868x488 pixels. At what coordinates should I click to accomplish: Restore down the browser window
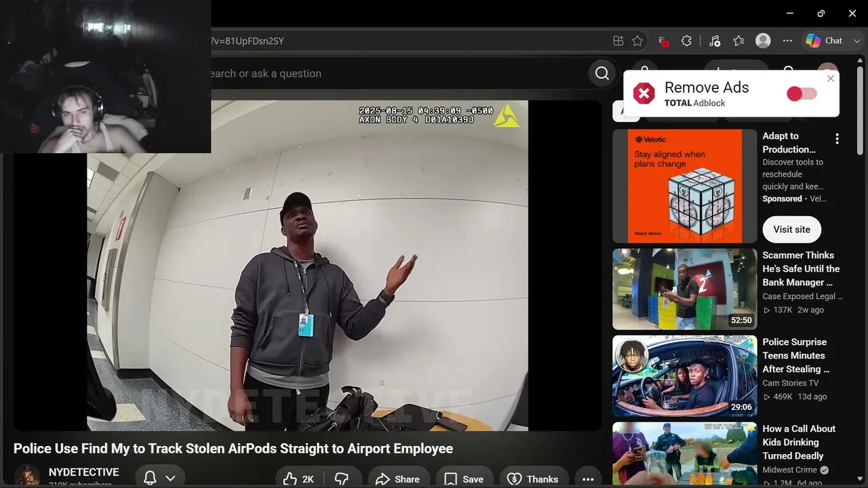tap(821, 14)
